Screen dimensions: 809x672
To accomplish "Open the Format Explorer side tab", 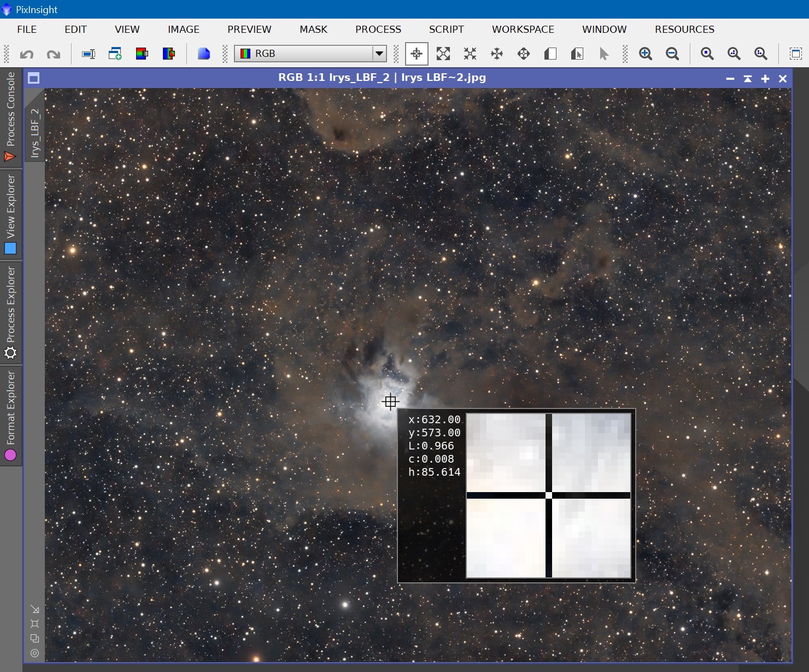I will (10, 416).
